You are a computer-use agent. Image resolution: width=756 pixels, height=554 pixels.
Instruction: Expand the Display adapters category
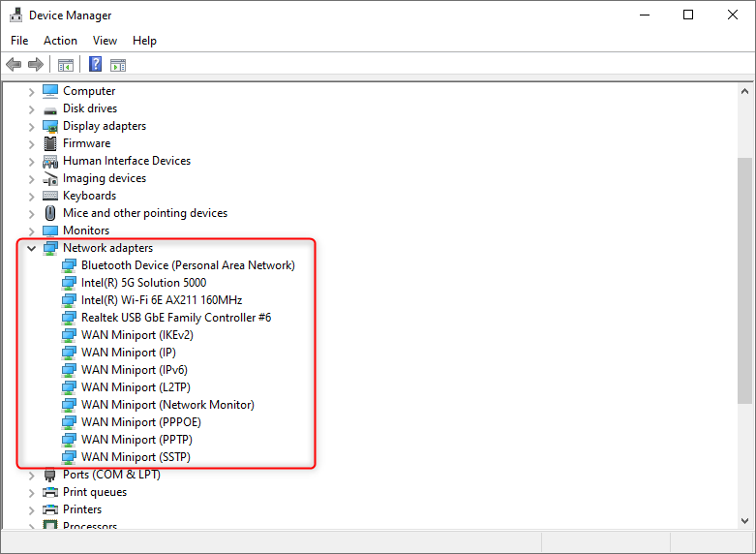pyautogui.click(x=31, y=126)
